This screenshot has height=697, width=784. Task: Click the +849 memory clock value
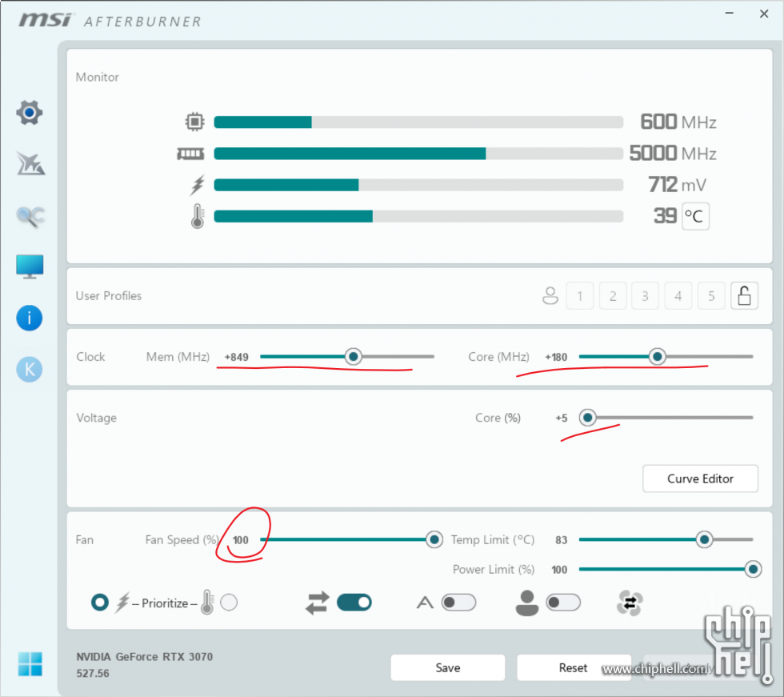[236, 357]
